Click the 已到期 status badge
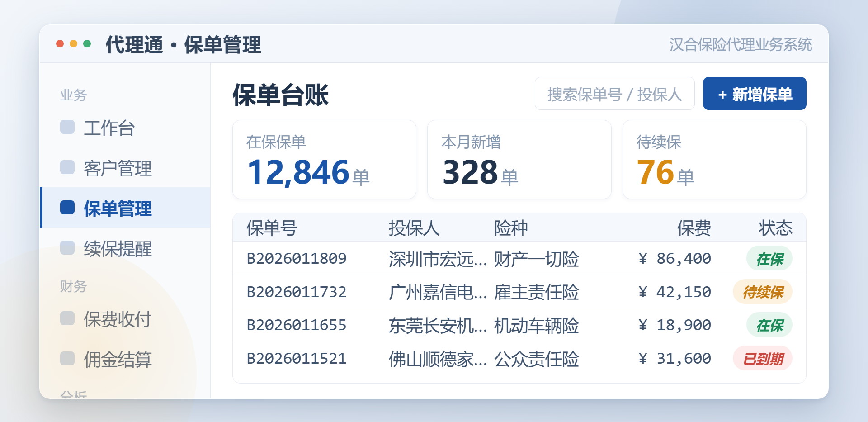 [x=763, y=358]
